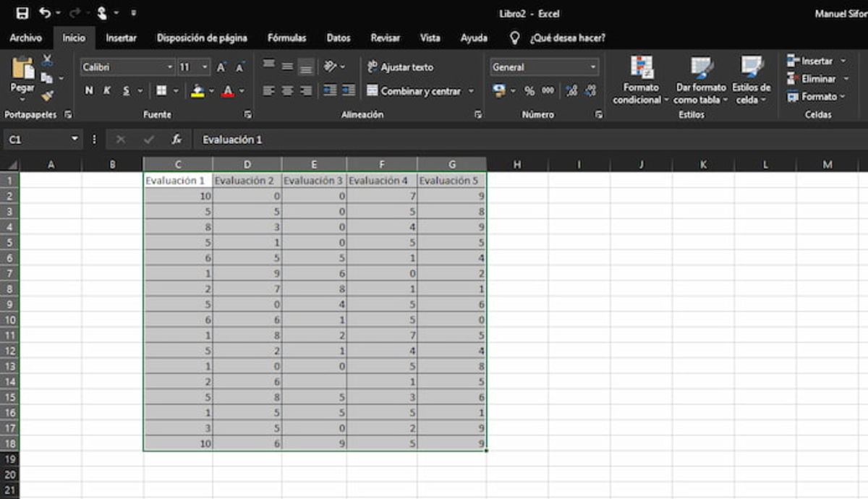Viewport: 868px width, 499px height.
Task: Click the Insertar button in Celdas group
Action: (x=814, y=61)
